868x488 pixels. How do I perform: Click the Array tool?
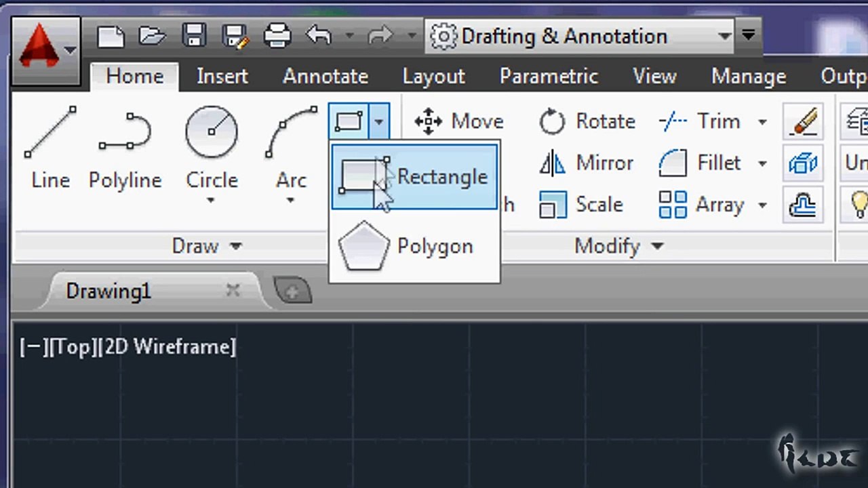click(x=701, y=204)
